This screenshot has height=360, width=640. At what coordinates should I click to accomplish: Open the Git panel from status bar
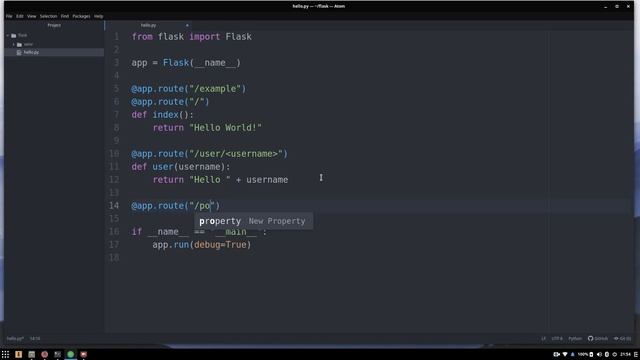pos(622,338)
